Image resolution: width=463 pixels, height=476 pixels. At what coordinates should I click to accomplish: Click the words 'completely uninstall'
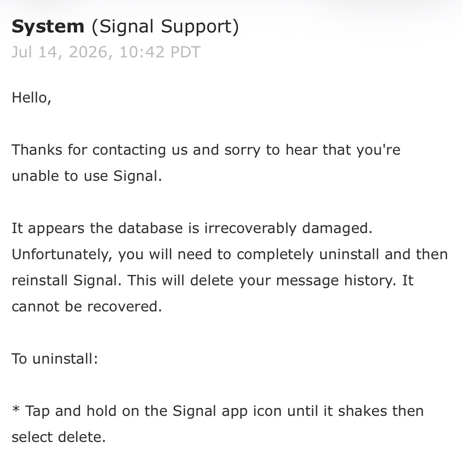tap(309, 255)
